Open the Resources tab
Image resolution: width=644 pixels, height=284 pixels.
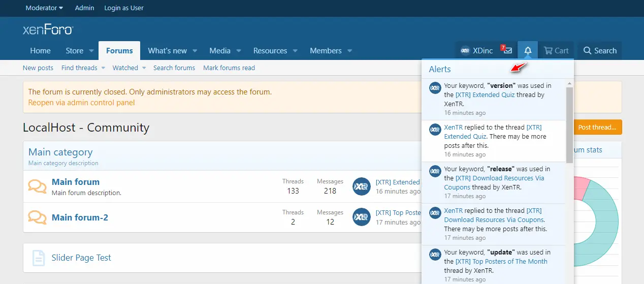[270, 50]
